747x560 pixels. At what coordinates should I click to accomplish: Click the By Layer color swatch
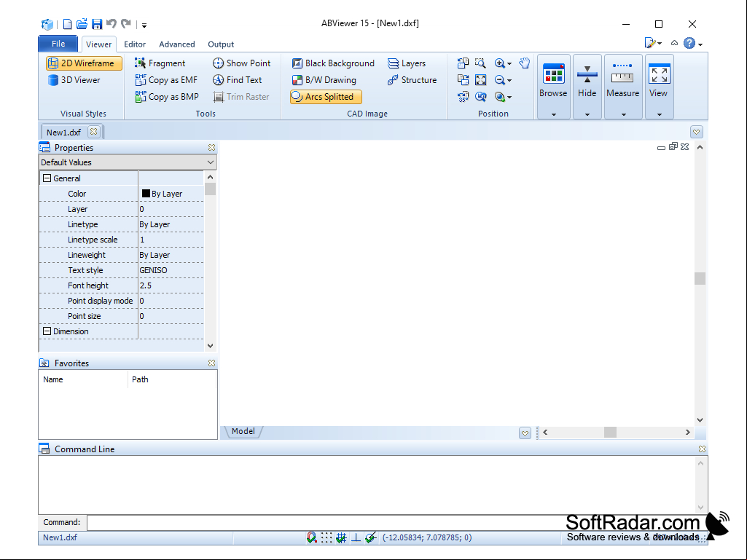146,193
